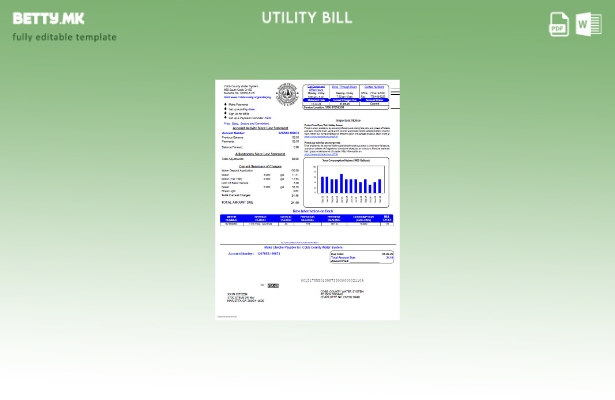Image resolution: width=615 pixels, height=400 pixels.
Task: Click the 'fully editable template' subtitle
Action: pyautogui.click(x=64, y=37)
